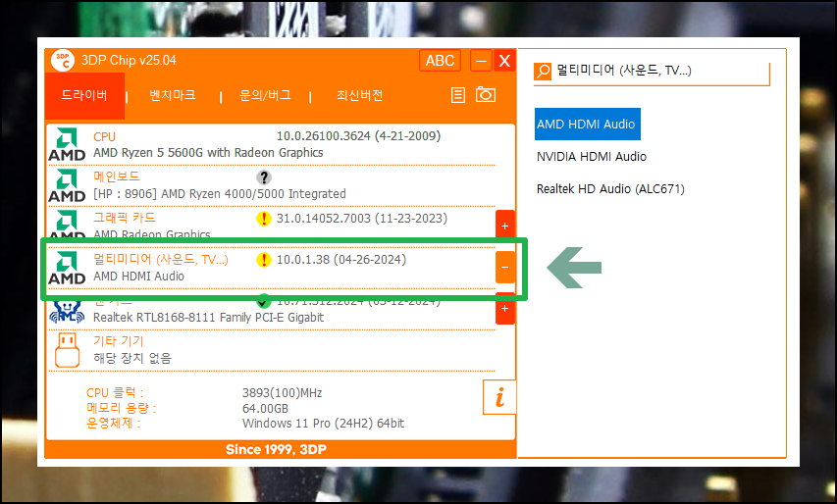Viewport: 837px width, 504px height.
Task: Select Realtek HD Audio (ALC671)
Action: 610,189
